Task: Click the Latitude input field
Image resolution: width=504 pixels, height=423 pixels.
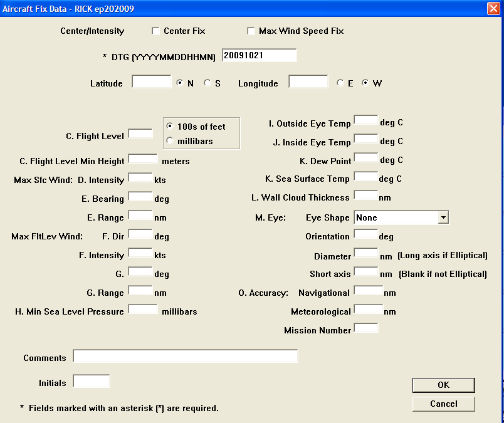Action: click(151, 81)
